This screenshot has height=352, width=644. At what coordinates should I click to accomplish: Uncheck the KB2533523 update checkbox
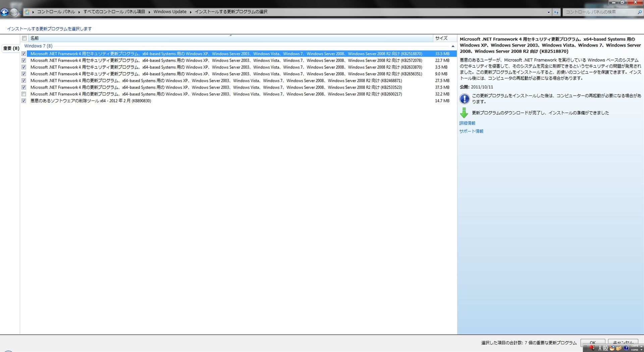[x=24, y=87]
